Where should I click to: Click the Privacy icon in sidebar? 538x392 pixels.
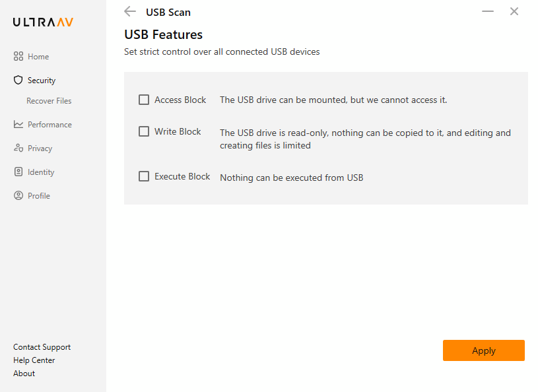[x=18, y=148]
